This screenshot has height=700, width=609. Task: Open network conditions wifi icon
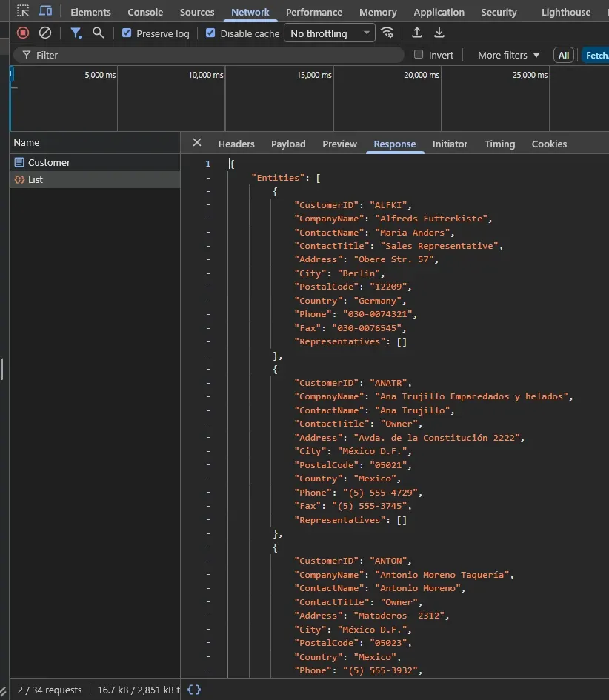(x=387, y=33)
